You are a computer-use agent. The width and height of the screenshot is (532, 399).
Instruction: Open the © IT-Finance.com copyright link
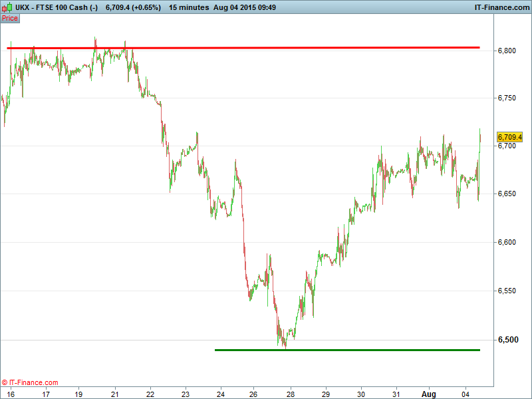[30, 382]
